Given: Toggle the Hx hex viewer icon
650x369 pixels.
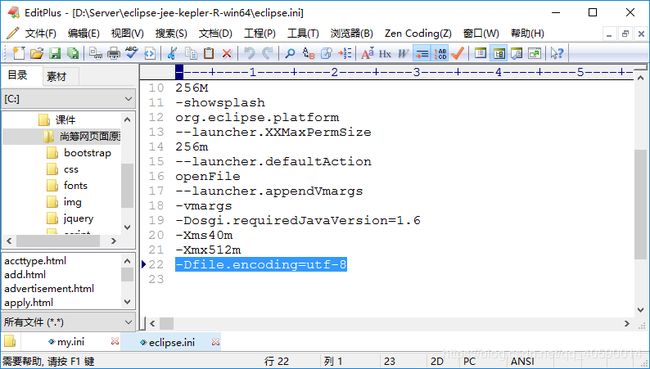Looking at the screenshot, I should point(385,53).
